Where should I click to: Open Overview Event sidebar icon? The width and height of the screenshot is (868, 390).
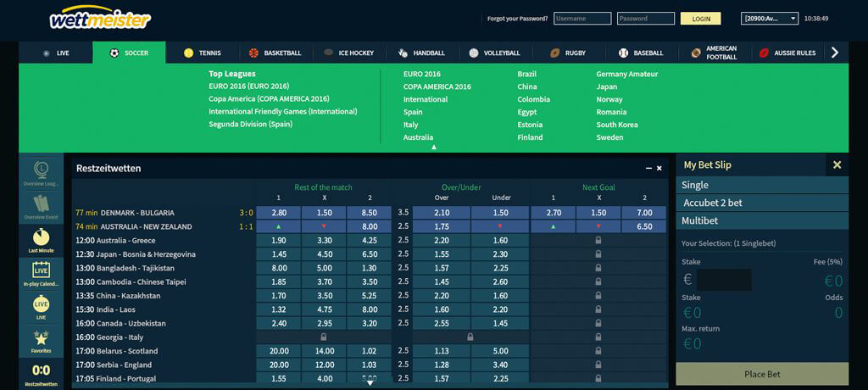(x=41, y=207)
